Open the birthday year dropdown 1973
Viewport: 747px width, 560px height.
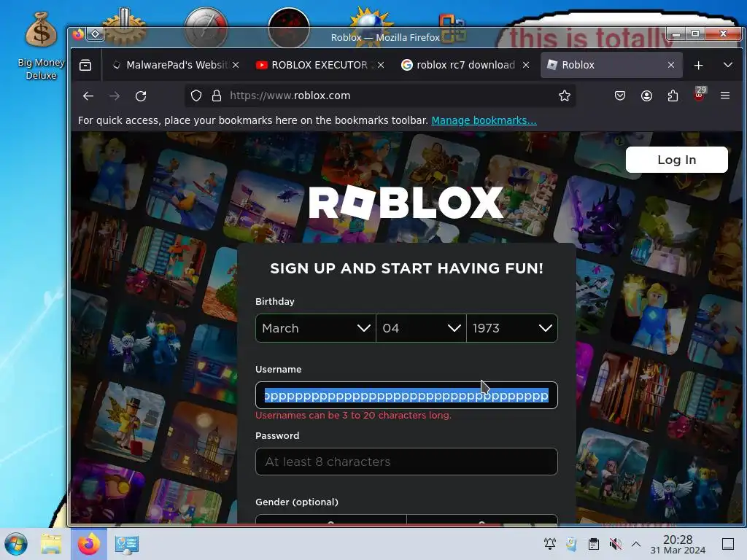coord(512,328)
